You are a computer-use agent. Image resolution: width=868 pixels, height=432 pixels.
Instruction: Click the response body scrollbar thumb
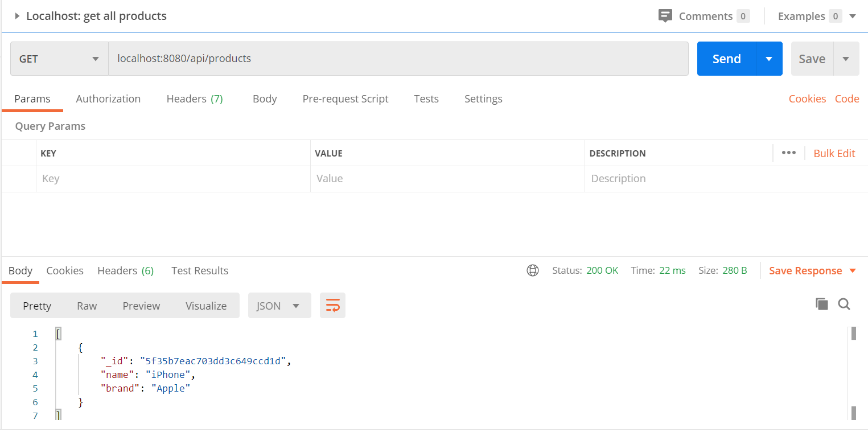[854, 334]
